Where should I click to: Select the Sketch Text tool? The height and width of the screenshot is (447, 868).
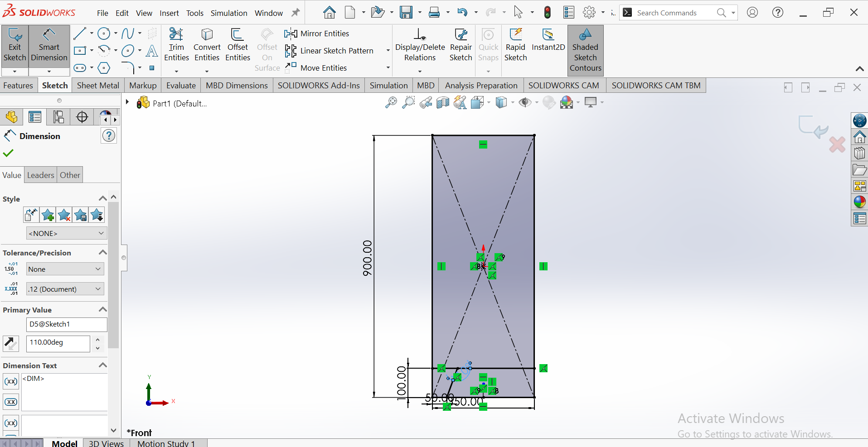click(152, 51)
